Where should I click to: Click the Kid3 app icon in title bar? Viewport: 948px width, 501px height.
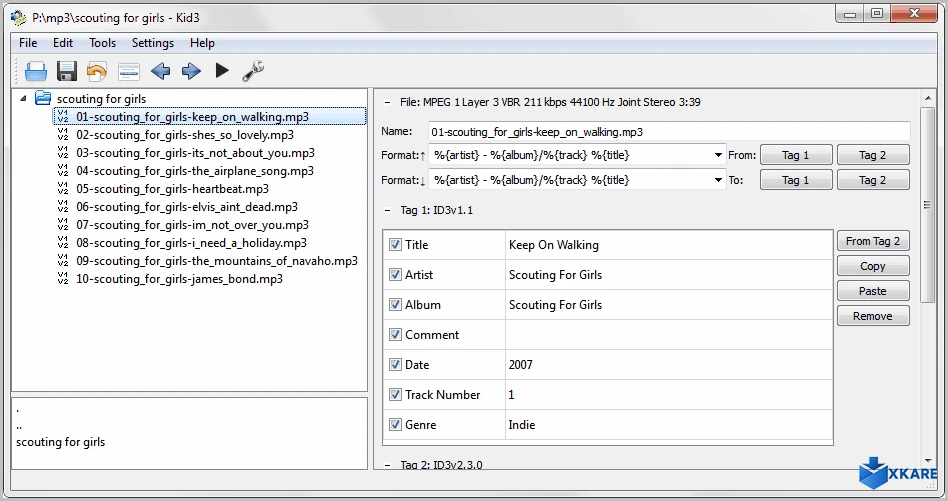click(19, 18)
